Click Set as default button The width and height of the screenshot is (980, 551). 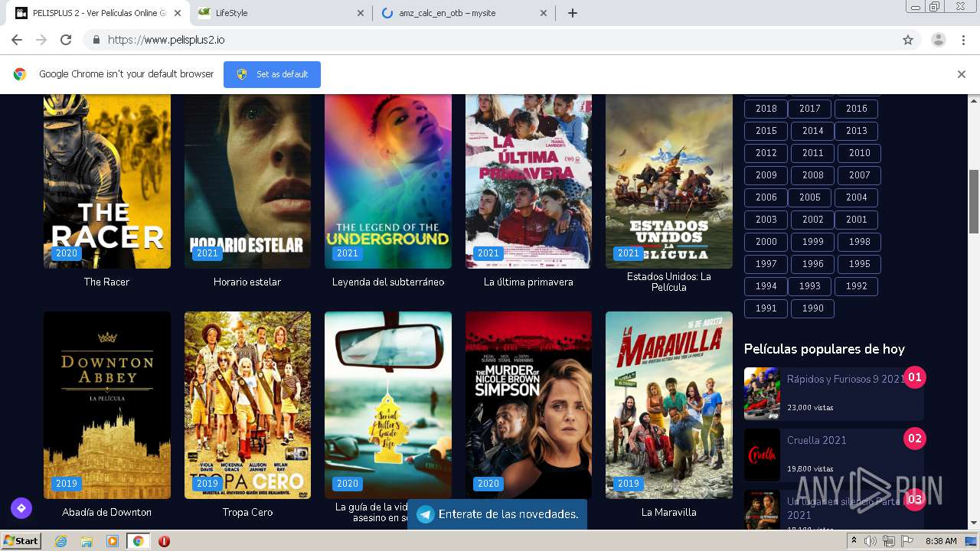click(x=272, y=74)
